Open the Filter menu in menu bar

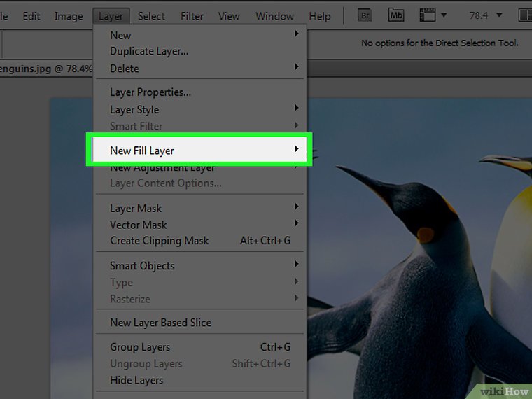[192, 16]
